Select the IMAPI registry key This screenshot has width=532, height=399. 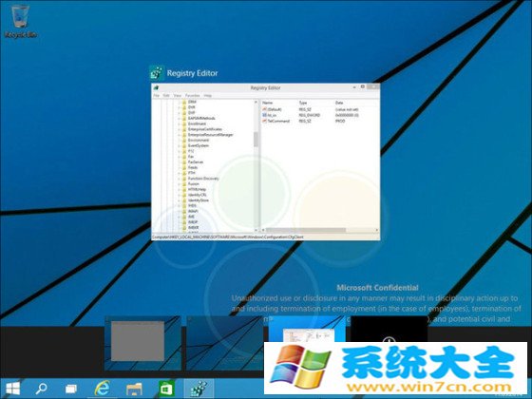[193, 211]
